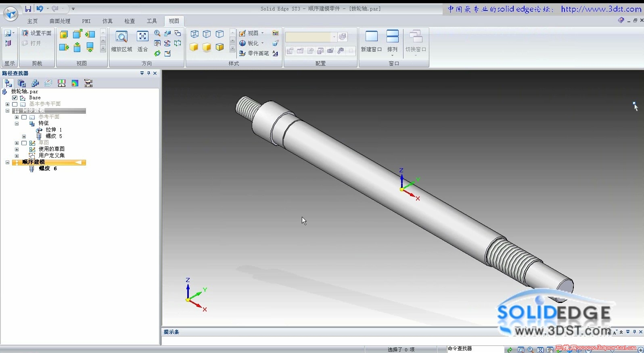Check the 参考平面 visibility checkbox

tap(24, 117)
